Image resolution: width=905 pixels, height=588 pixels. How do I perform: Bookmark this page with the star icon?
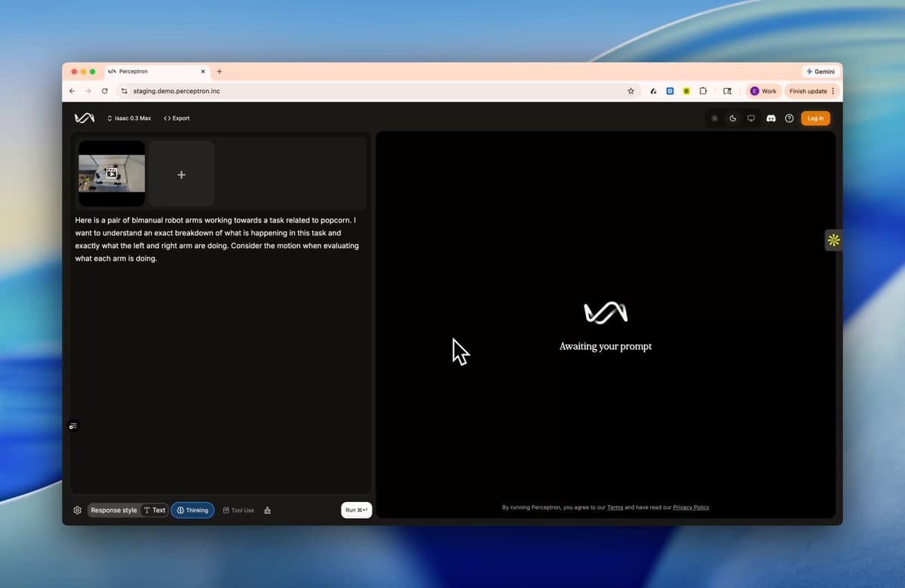click(x=630, y=90)
